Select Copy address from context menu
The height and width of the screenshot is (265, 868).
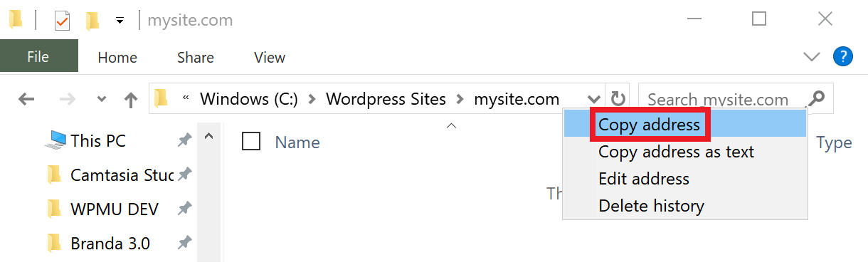(649, 125)
